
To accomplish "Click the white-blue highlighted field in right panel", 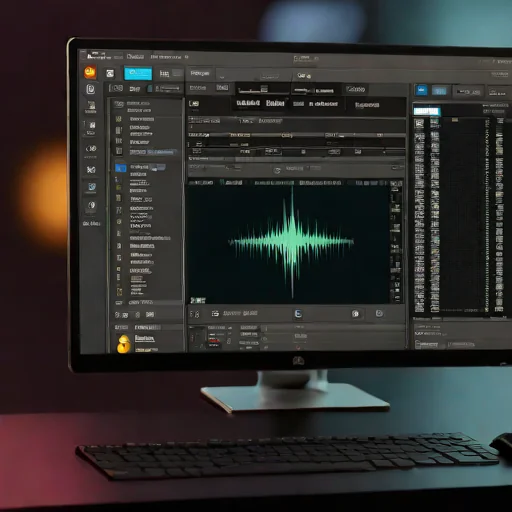I will click(x=427, y=111).
